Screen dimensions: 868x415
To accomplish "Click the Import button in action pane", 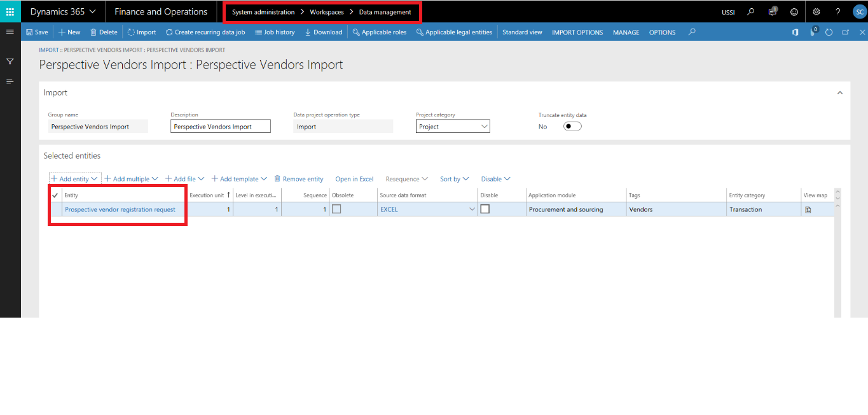I will pyautogui.click(x=141, y=32).
